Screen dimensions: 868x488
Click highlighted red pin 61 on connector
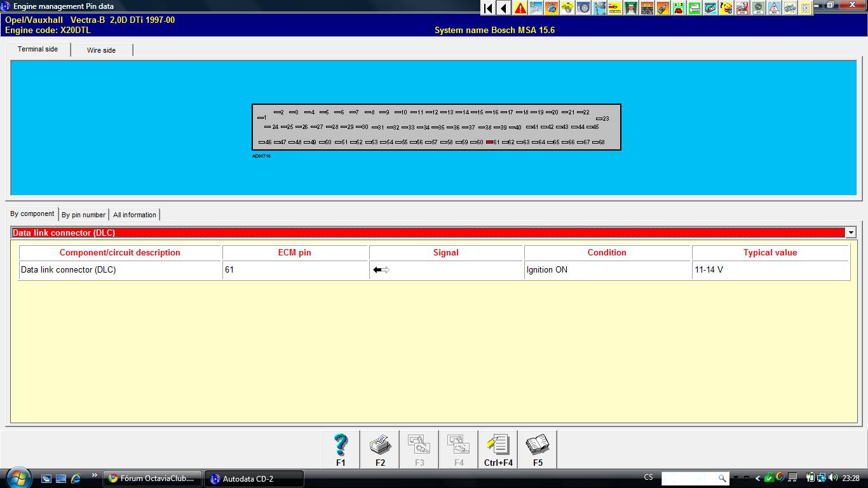[x=489, y=142]
